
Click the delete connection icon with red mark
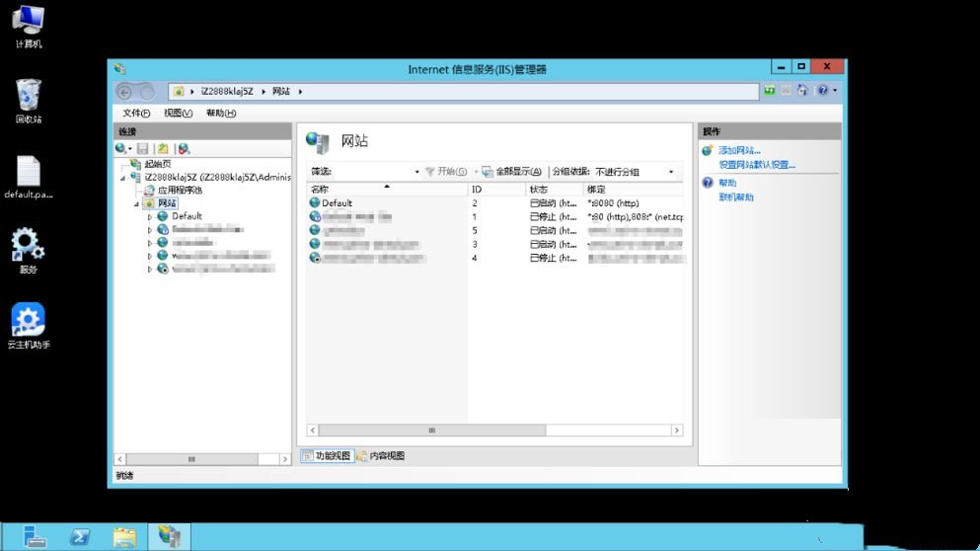[x=184, y=148]
